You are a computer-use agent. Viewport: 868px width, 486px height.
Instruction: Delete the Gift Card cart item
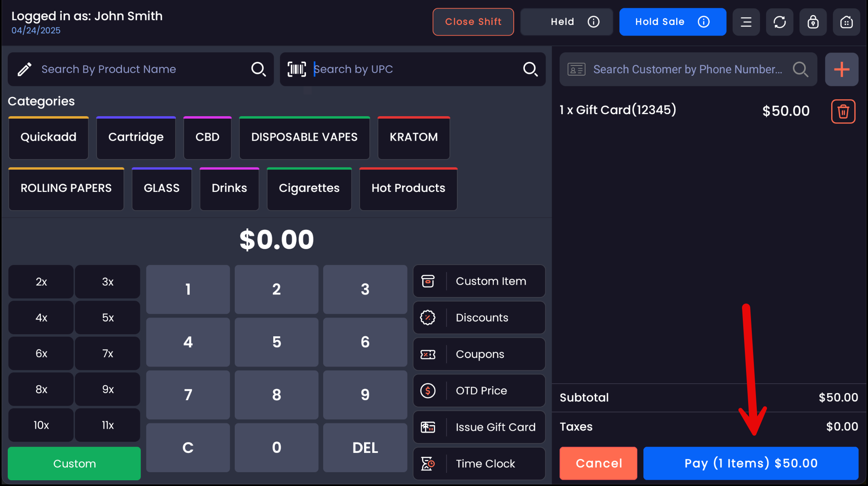tap(843, 111)
